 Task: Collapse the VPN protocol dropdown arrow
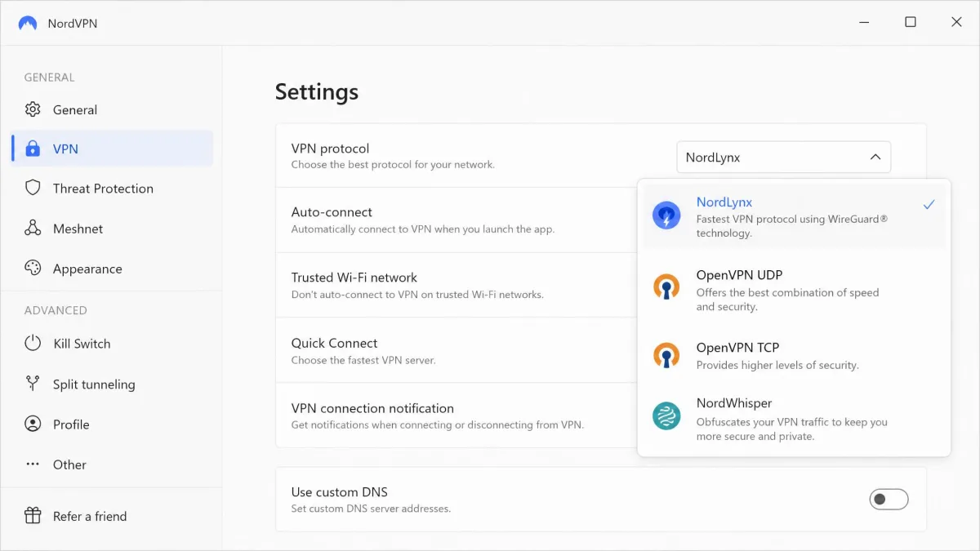pyautogui.click(x=875, y=157)
